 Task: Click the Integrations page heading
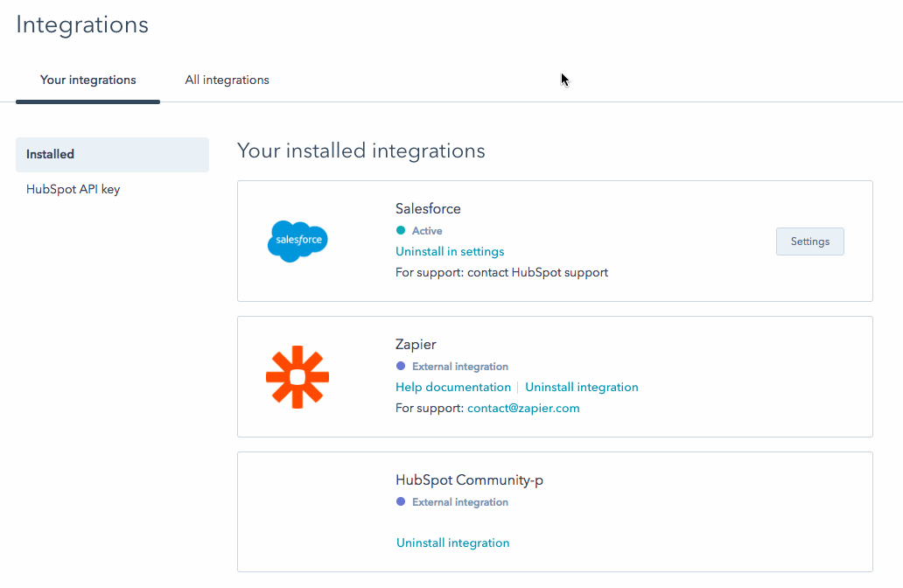(82, 24)
